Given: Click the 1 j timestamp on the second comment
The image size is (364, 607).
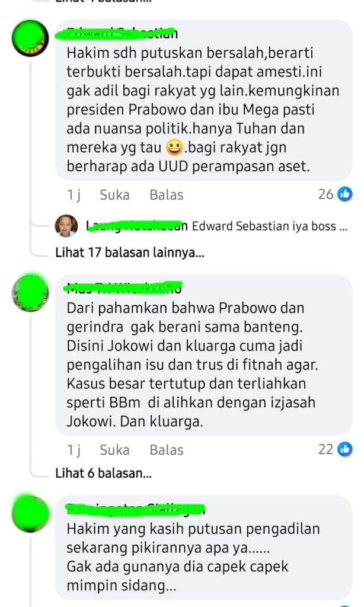Looking at the screenshot, I should (x=74, y=450).
